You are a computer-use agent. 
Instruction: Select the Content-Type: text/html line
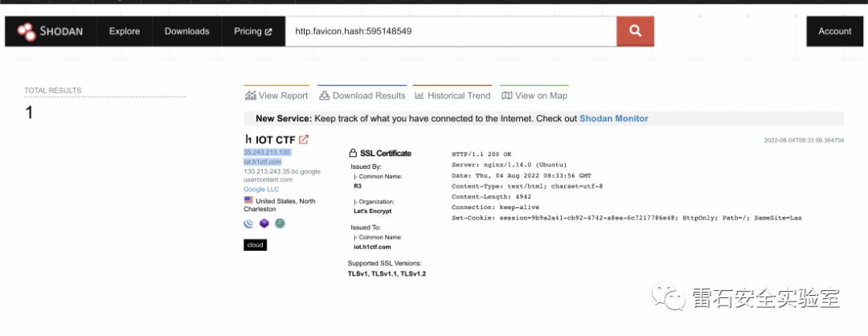tap(527, 186)
